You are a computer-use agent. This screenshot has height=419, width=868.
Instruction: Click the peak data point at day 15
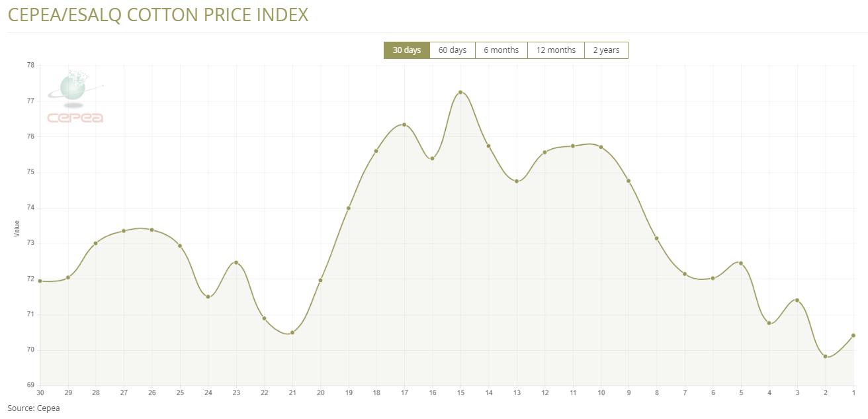460,93
